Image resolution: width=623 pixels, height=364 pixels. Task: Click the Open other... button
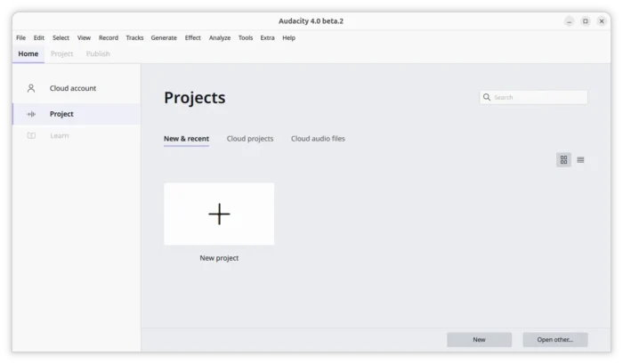[x=555, y=340]
